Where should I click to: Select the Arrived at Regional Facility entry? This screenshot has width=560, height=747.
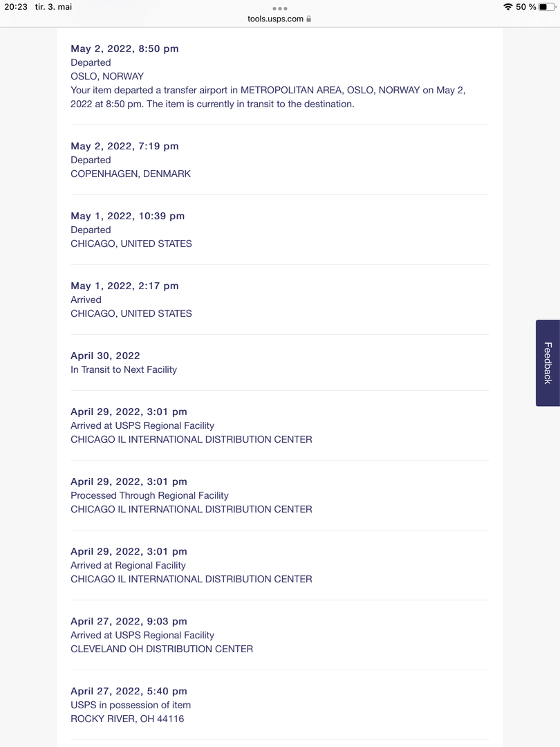(279, 565)
